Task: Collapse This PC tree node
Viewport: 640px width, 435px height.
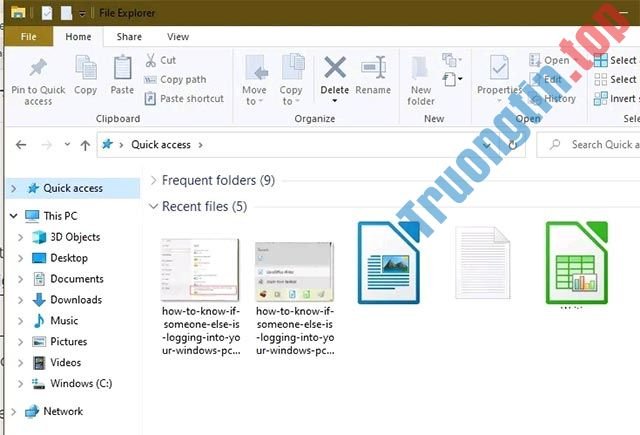Action: [14, 215]
